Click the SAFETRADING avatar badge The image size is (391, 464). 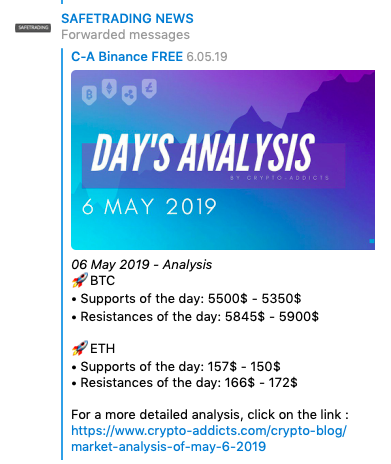[x=33, y=28]
